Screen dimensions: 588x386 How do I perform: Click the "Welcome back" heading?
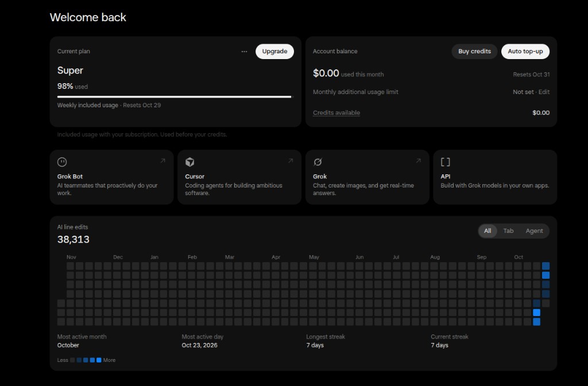(88, 17)
